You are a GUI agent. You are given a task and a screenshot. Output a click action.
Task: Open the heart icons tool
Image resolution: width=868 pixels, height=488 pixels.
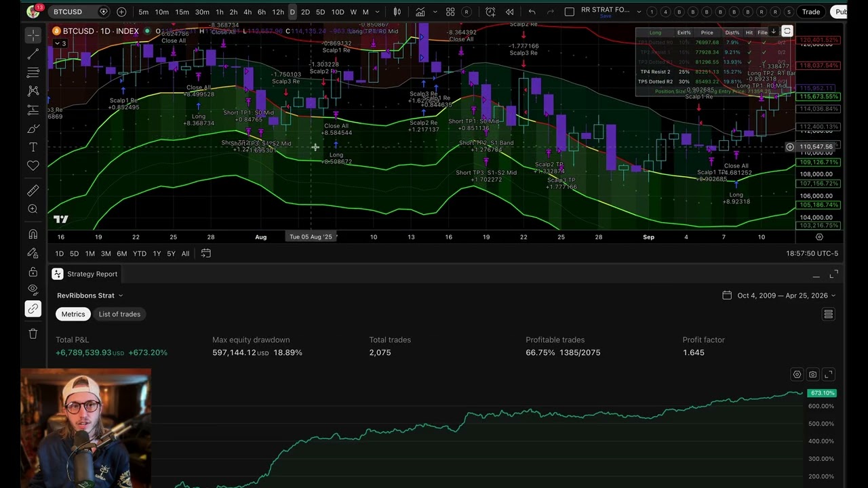(33, 165)
